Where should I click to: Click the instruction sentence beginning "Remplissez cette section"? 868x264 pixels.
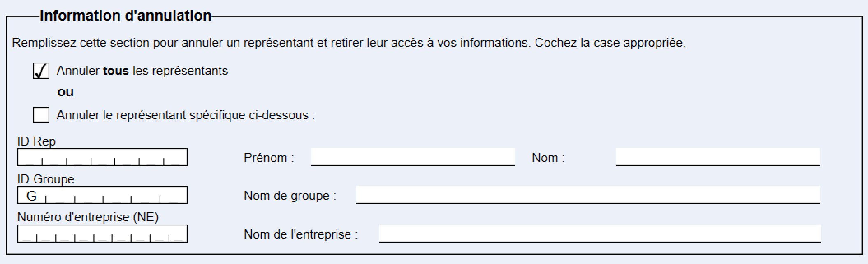(349, 43)
